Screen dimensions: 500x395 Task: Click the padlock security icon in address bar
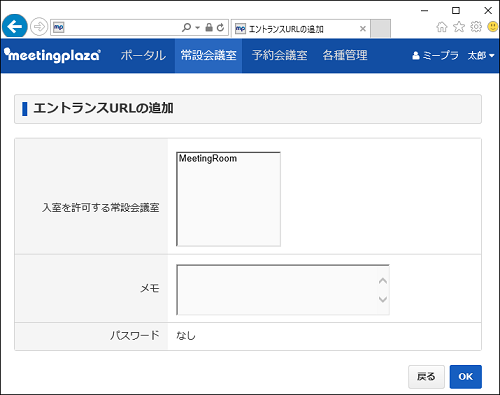click(209, 27)
